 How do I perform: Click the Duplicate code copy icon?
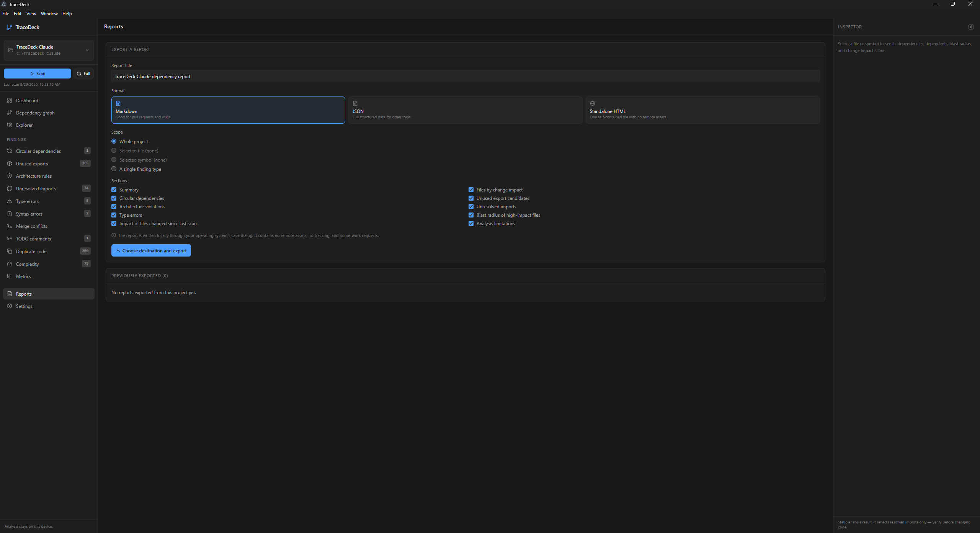tap(10, 251)
